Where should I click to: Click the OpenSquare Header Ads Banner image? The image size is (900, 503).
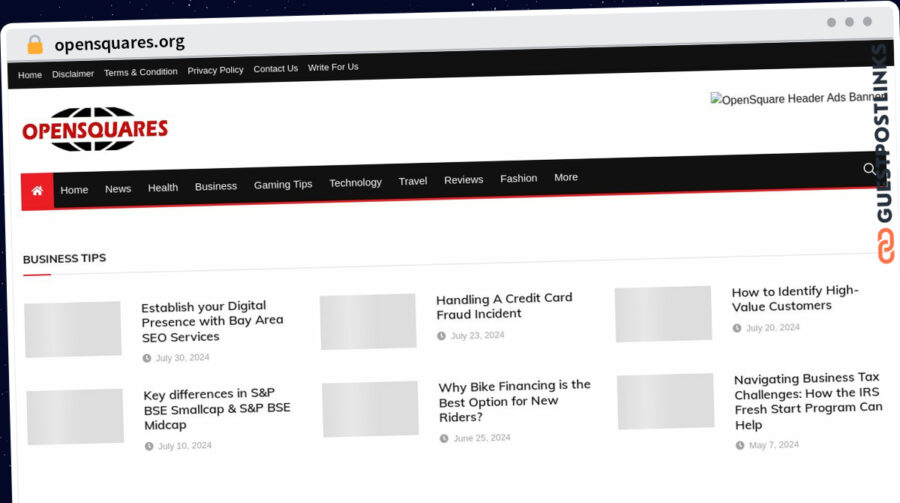[x=798, y=98]
